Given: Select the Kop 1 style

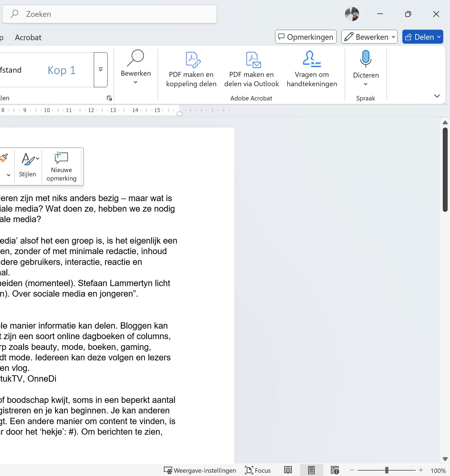Looking at the screenshot, I should (x=61, y=70).
